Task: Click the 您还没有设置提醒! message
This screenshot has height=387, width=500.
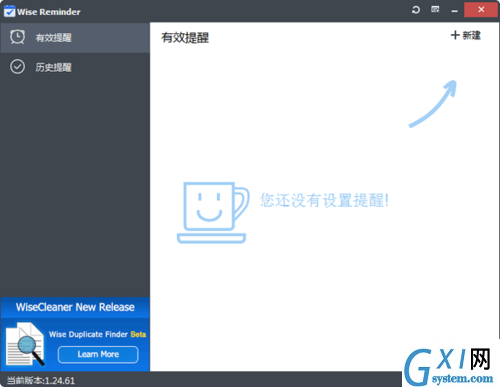Action: pyautogui.click(x=324, y=200)
